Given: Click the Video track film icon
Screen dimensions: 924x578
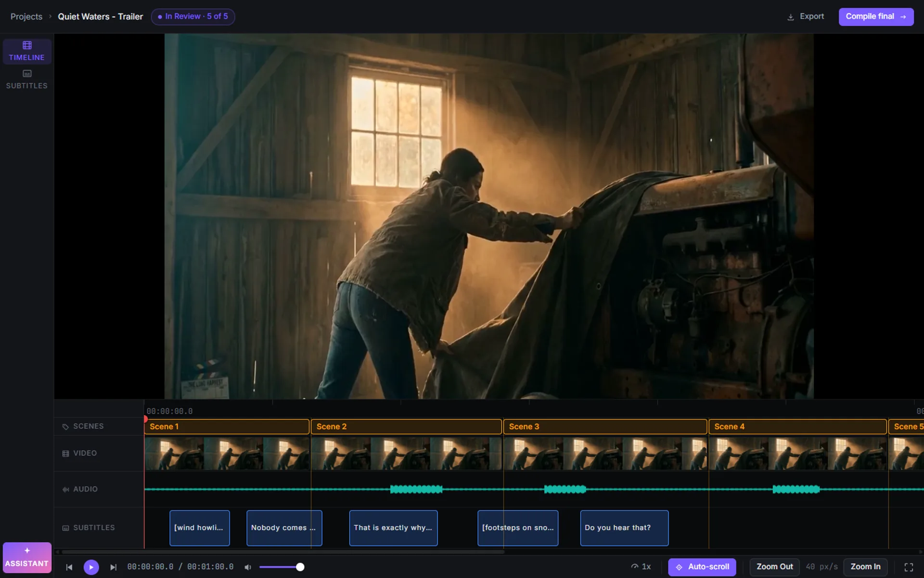Looking at the screenshot, I should coord(65,454).
